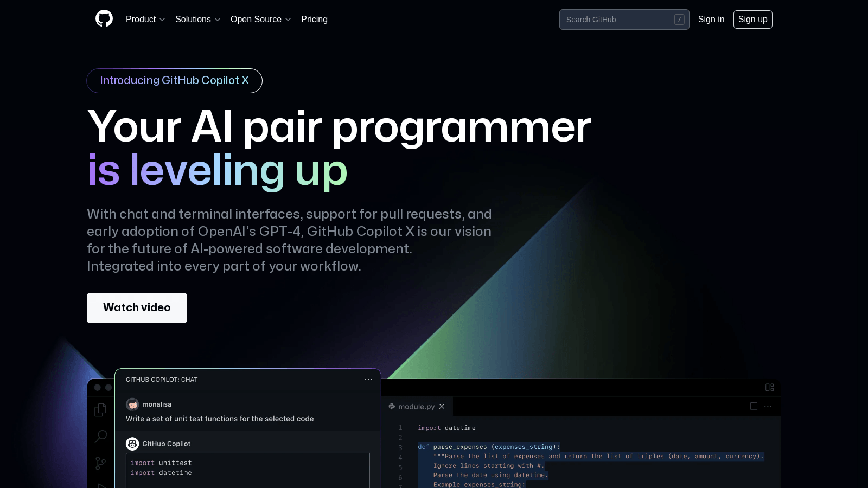Open the Product dropdown menu
Screen dimensions: 868x488
(145, 19)
